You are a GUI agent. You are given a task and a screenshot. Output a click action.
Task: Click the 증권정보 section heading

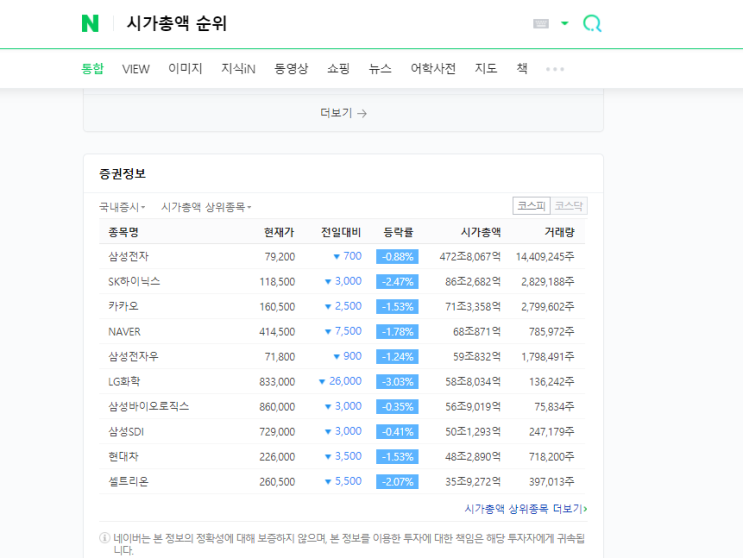122,174
